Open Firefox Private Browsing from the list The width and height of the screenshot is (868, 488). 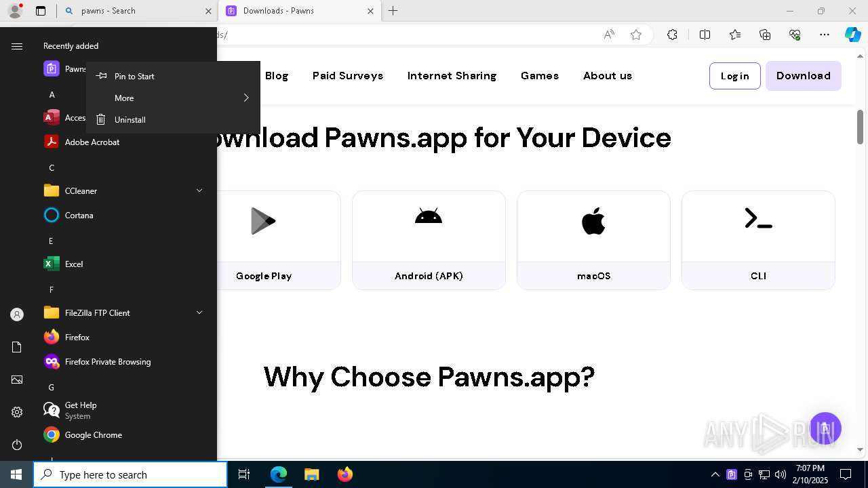(x=97, y=361)
